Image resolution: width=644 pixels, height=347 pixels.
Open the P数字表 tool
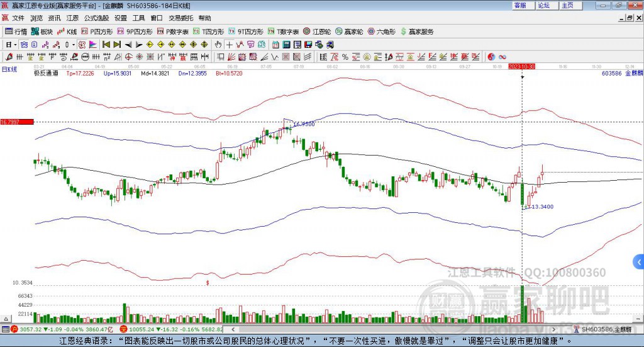(172, 31)
